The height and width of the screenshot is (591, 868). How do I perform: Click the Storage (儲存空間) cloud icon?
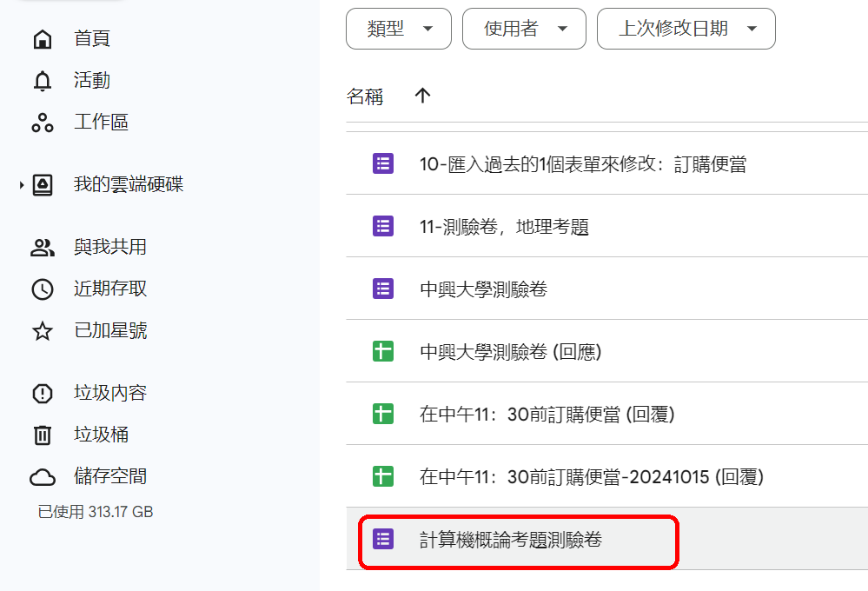point(42,476)
